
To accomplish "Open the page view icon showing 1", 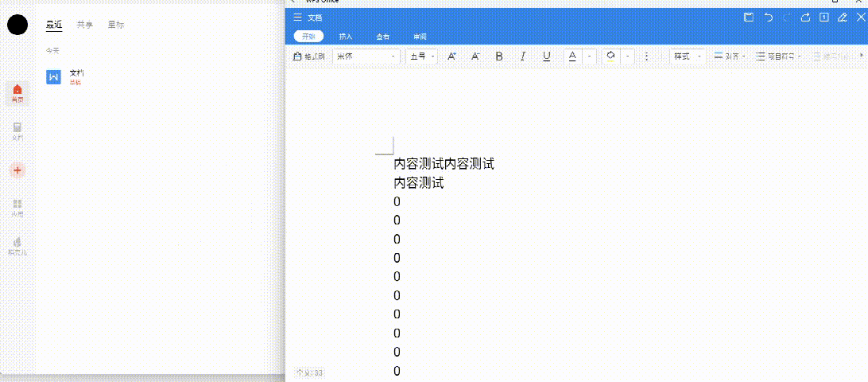I will 824,18.
